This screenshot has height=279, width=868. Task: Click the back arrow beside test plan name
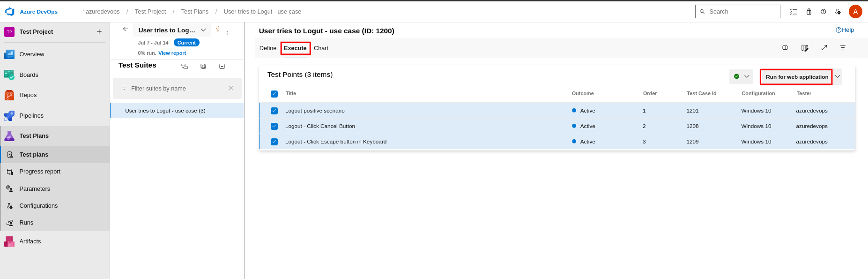click(126, 29)
